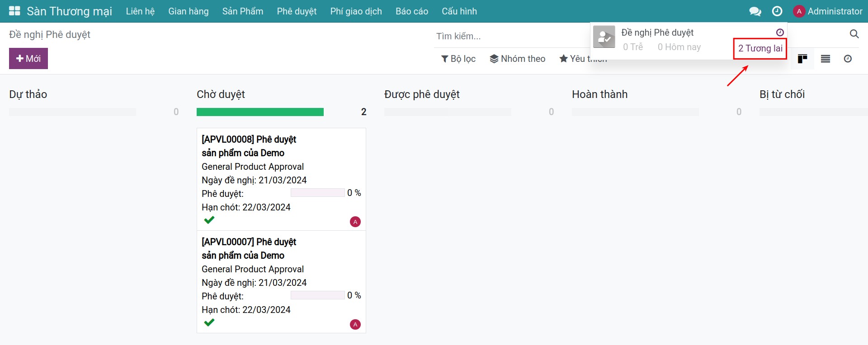This screenshot has height=345, width=868.
Task: Click 0 Trễ late activities button
Action: [633, 47]
